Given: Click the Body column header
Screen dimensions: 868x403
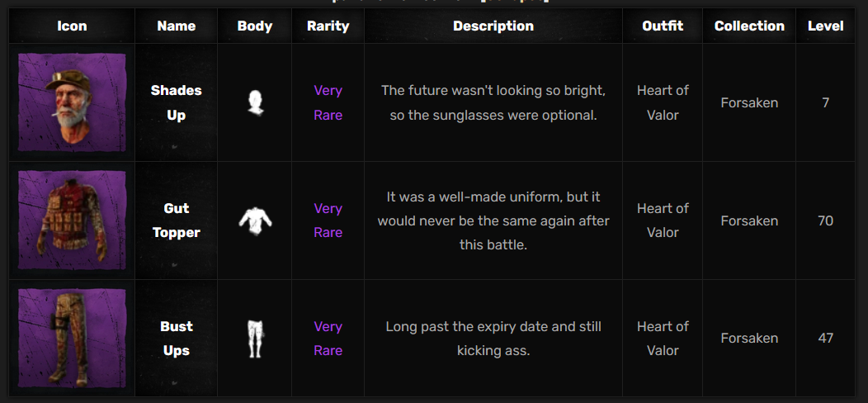Looking at the screenshot, I should (255, 26).
